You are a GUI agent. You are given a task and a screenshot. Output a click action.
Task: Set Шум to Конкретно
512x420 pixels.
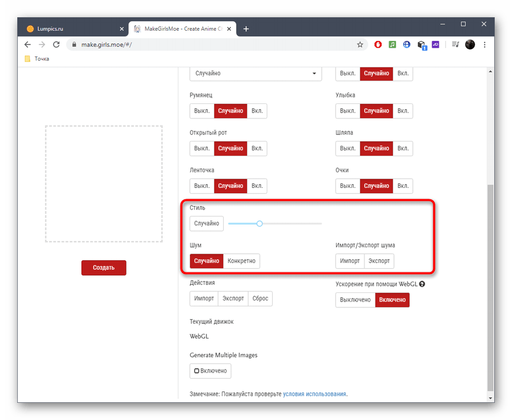(241, 261)
